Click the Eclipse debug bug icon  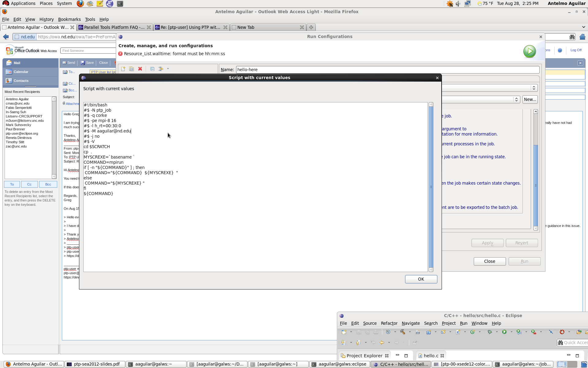click(x=489, y=332)
